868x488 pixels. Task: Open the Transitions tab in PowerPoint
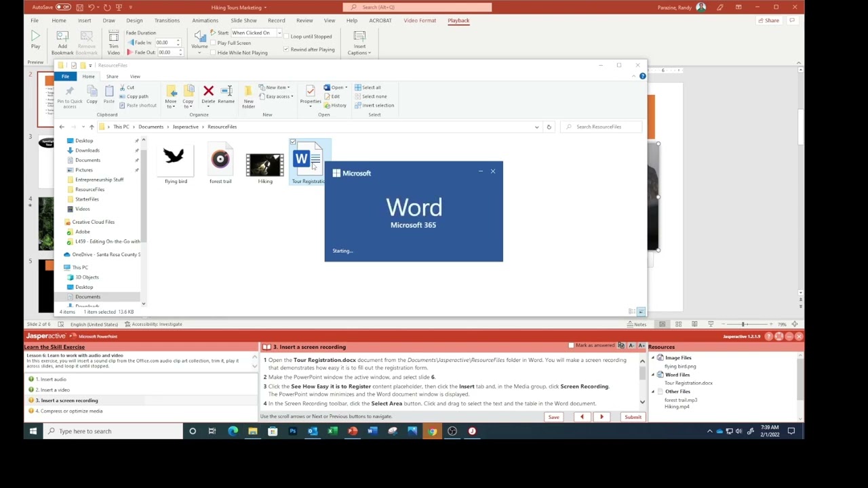pyautogui.click(x=167, y=20)
